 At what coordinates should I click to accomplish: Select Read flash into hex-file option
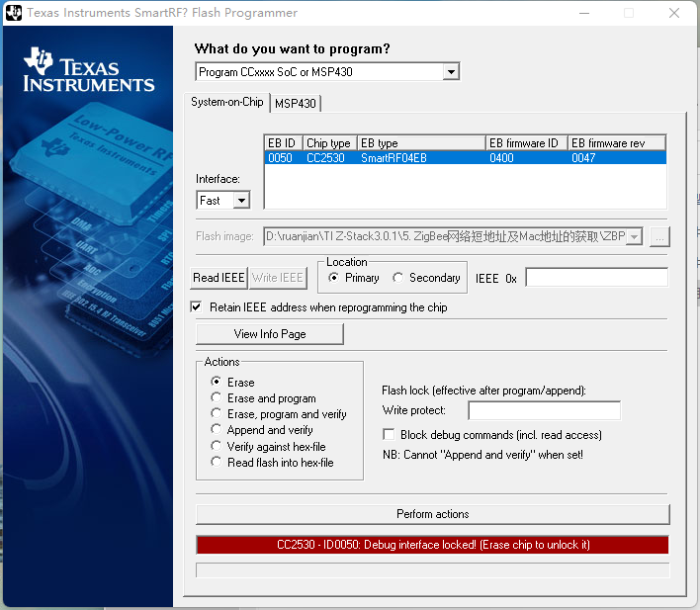click(217, 462)
